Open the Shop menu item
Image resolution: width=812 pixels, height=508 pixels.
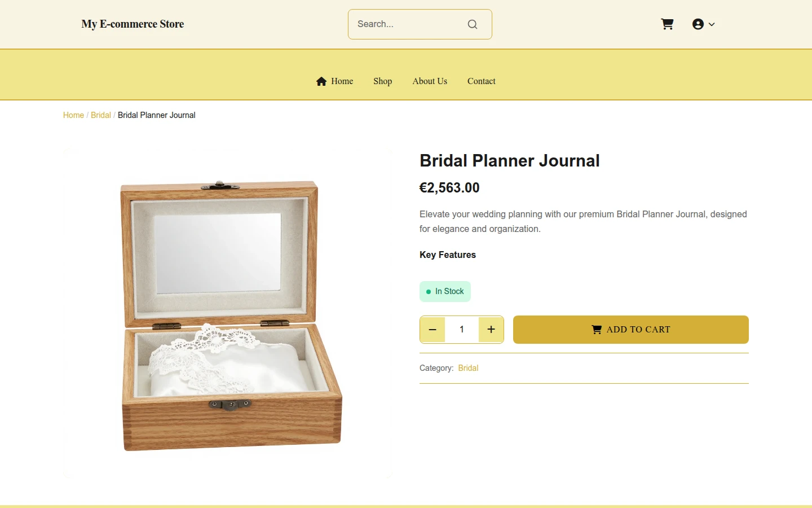pos(382,81)
